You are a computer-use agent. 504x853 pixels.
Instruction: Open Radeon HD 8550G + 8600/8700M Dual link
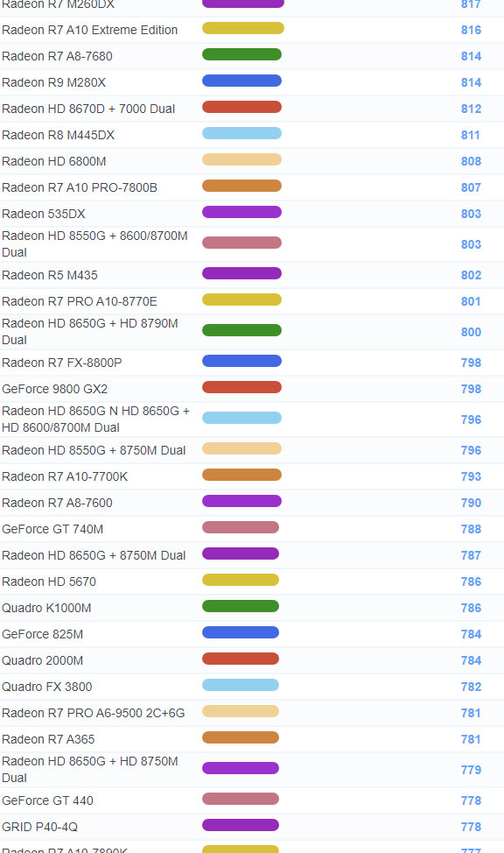(94, 244)
